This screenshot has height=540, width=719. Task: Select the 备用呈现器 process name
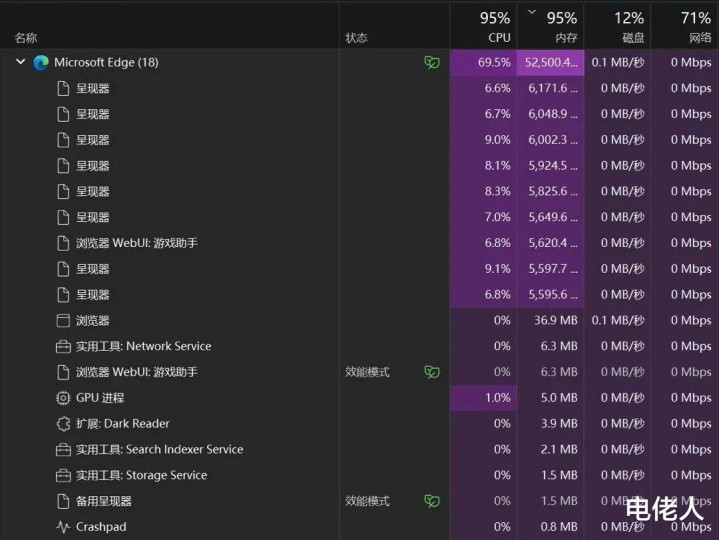pyautogui.click(x=104, y=501)
